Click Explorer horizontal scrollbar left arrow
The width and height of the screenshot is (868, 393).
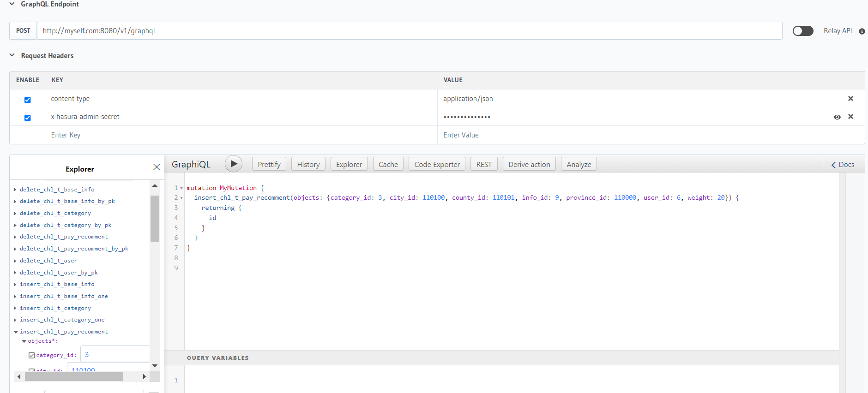tap(19, 377)
